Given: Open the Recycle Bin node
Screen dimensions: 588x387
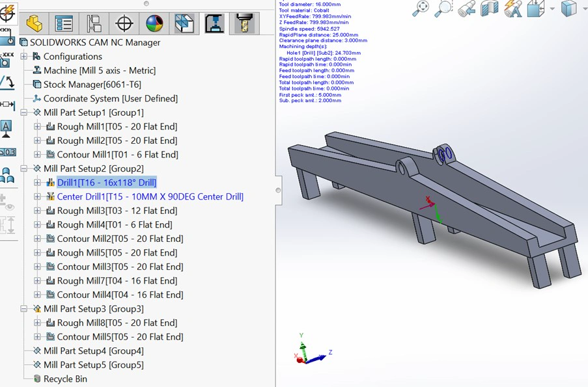Looking at the screenshot, I should [65, 379].
